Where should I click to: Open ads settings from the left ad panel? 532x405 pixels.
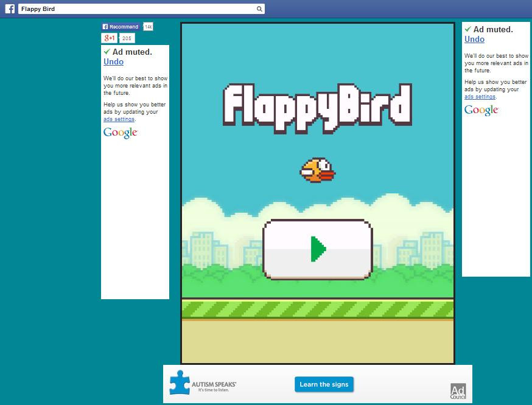point(119,119)
